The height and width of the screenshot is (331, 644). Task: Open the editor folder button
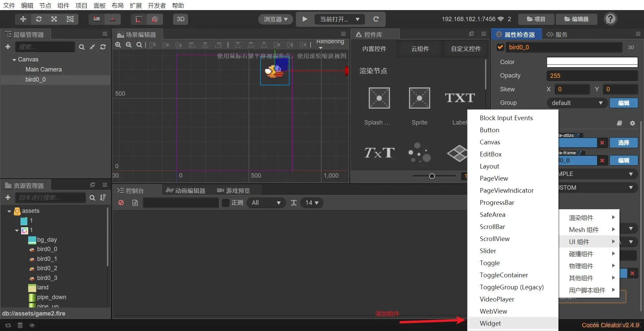[577, 19]
